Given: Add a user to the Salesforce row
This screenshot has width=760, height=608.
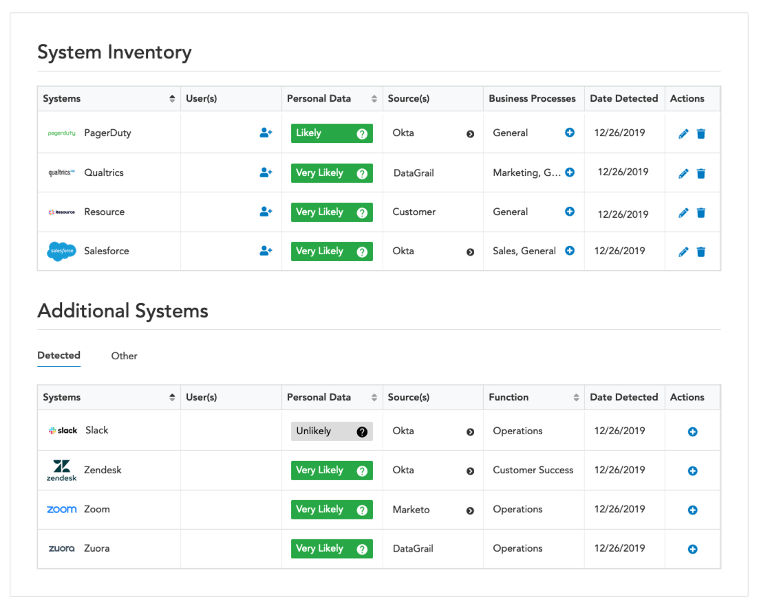Looking at the screenshot, I should click(266, 251).
